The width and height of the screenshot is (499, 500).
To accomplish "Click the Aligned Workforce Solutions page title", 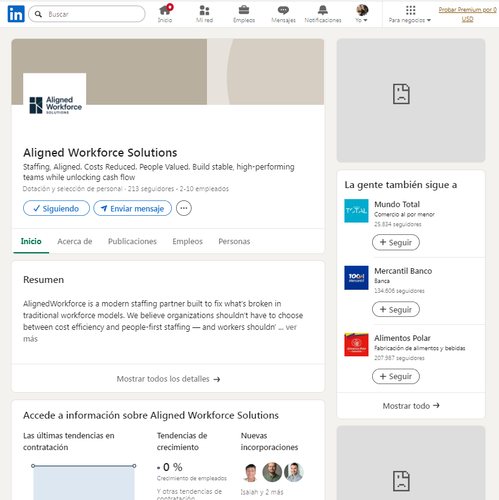I will (100, 153).
